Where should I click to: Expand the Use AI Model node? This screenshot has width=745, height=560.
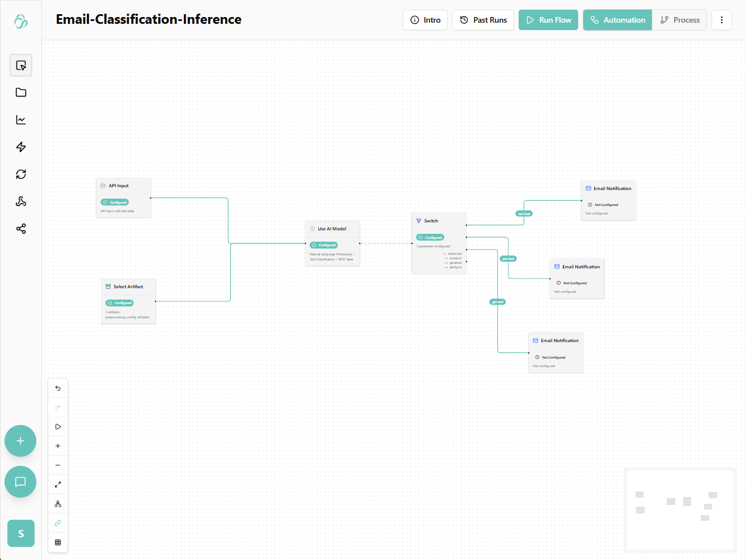332,229
